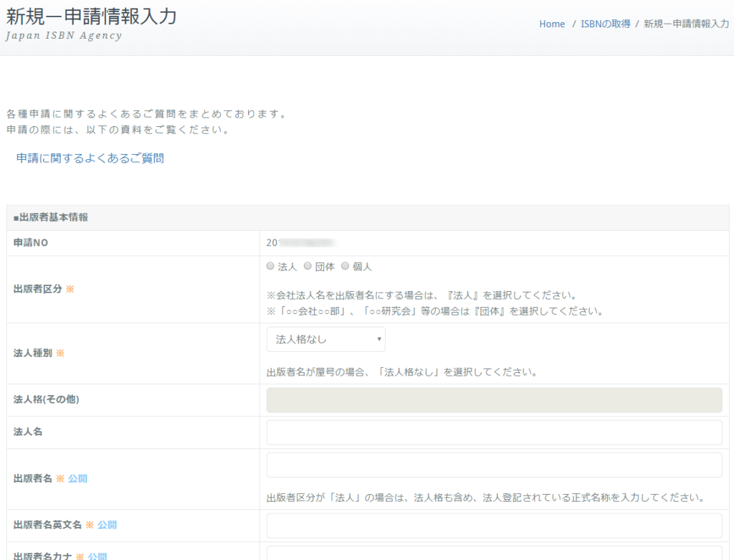Viewport: 734px width, 560px height.
Task: Open the Home breadcrumb link
Action: tap(552, 24)
